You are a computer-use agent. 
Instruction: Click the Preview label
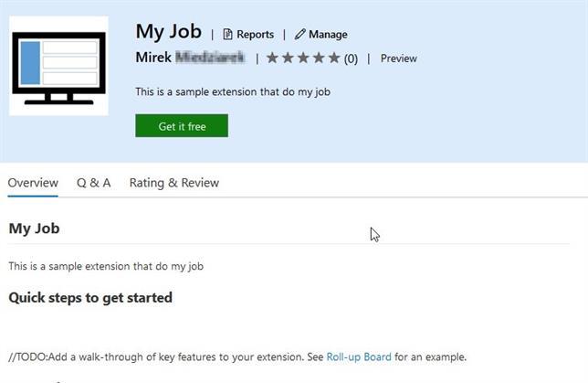point(398,59)
